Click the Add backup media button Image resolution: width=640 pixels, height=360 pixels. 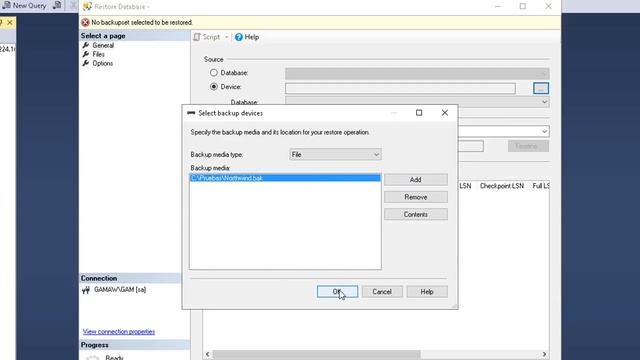[x=416, y=180]
